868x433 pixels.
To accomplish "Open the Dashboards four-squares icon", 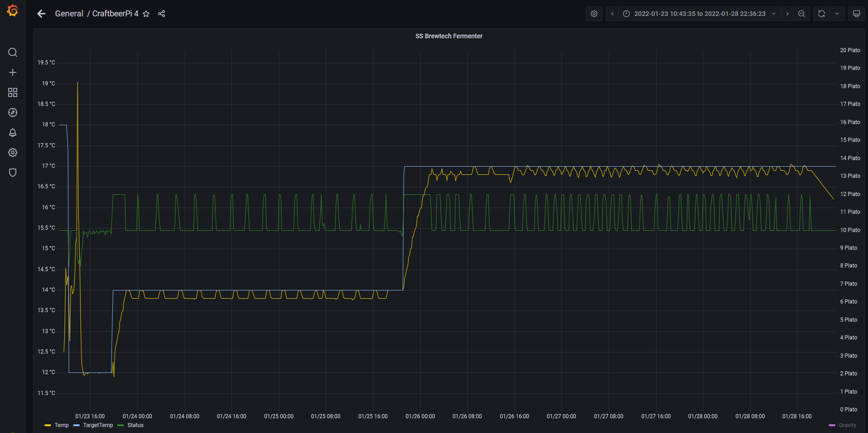I will (x=13, y=92).
